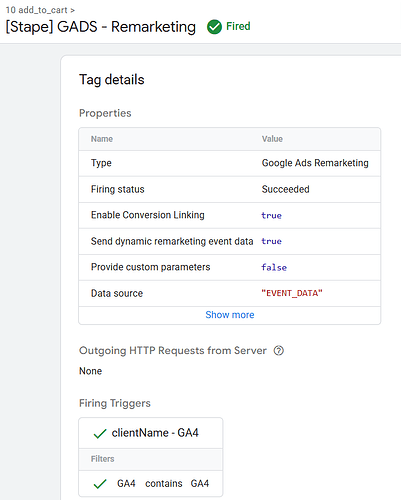The height and width of the screenshot is (500, 401).
Task: Expand properties with Show more
Action: (230, 315)
